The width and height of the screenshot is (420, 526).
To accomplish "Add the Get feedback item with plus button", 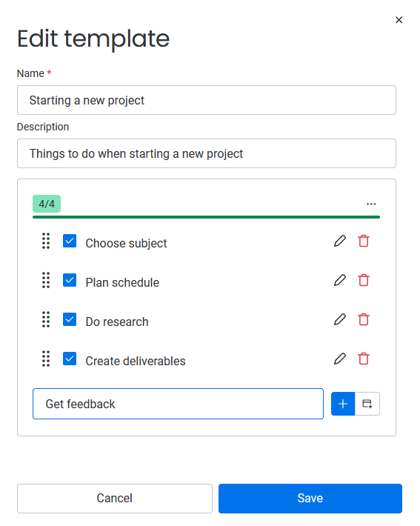I will [x=343, y=404].
